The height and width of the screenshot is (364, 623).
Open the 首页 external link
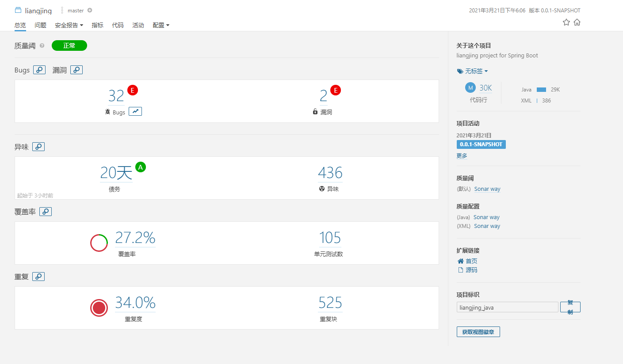pyautogui.click(x=467, y=261)
